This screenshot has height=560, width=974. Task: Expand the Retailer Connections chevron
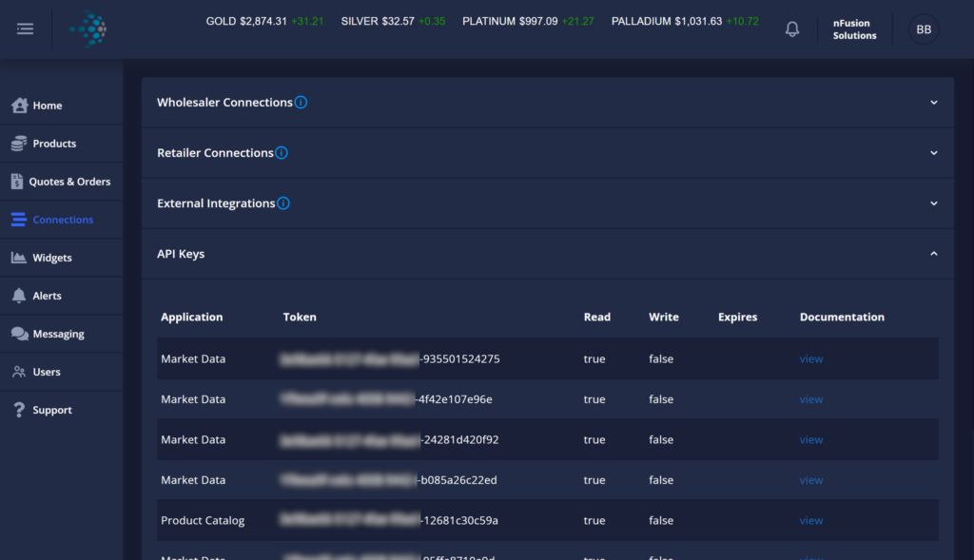pyautogui.click(x=934, y=153)
